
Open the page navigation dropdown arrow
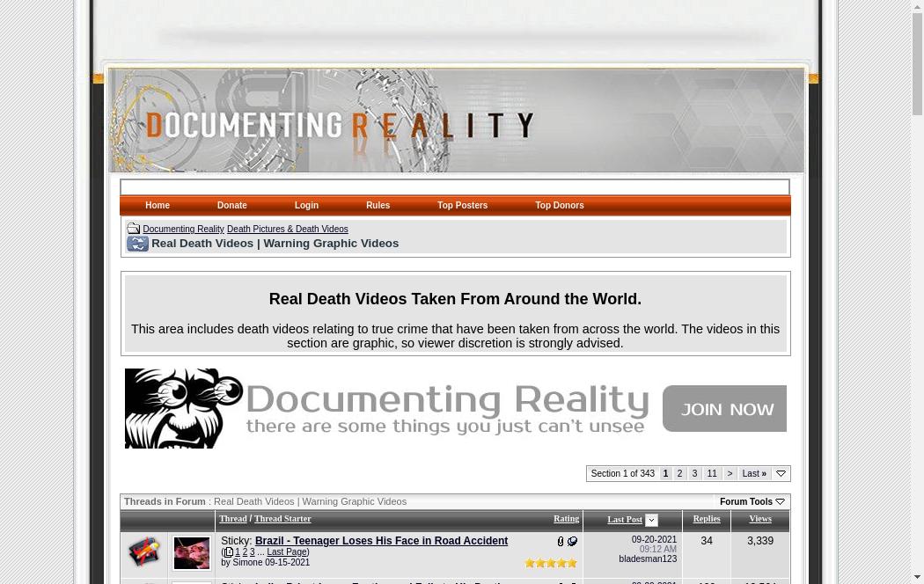781,474
